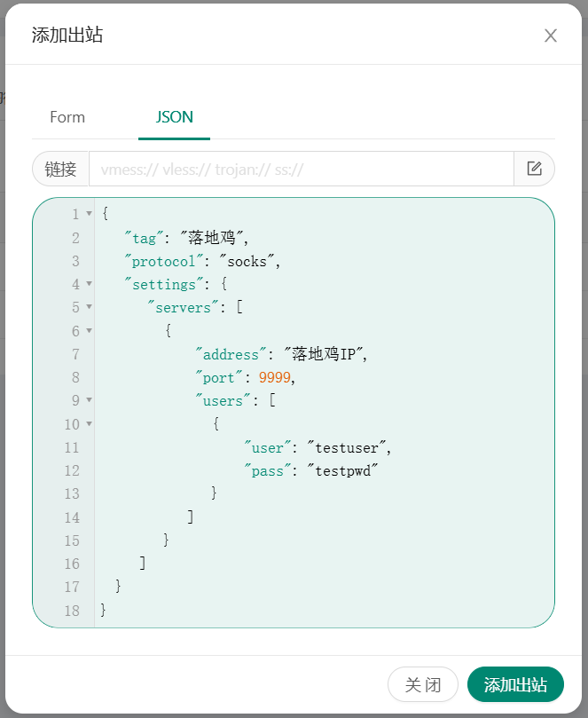
Task: Collapse the servers array at line 5
Action: click(89, 307)
